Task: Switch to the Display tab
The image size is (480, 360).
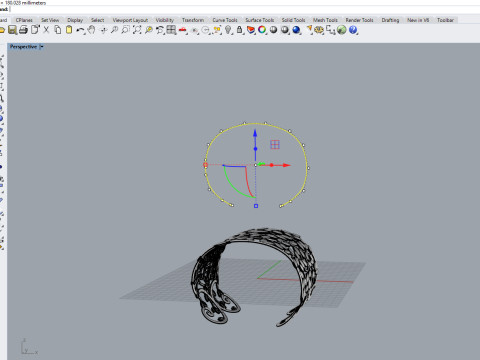Action: (x=75, y=20)
